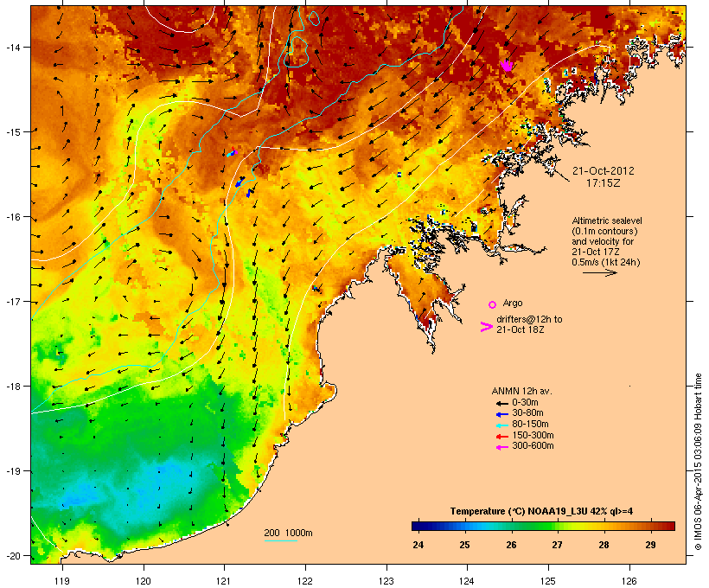Image resolution: width=709 pixels, height=588 pixels.
Task: Click the colorbar value 24
Action: 418,545
